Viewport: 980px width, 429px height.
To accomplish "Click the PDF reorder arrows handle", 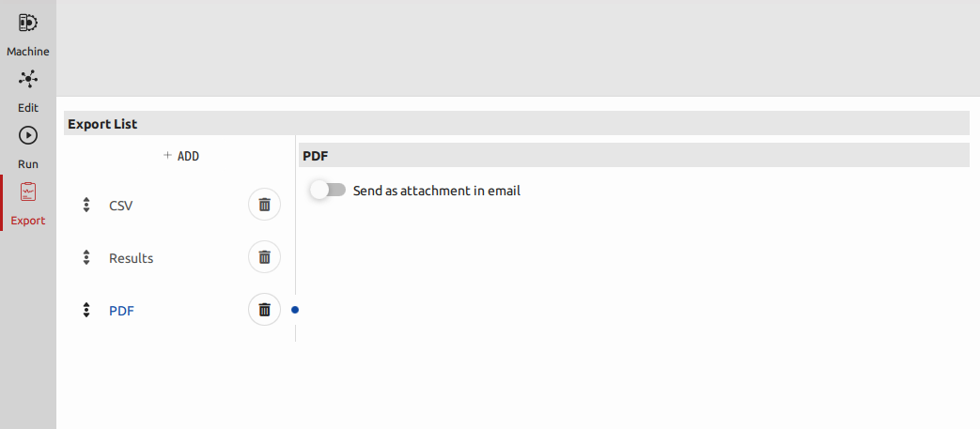I will (x=86, y=310).
